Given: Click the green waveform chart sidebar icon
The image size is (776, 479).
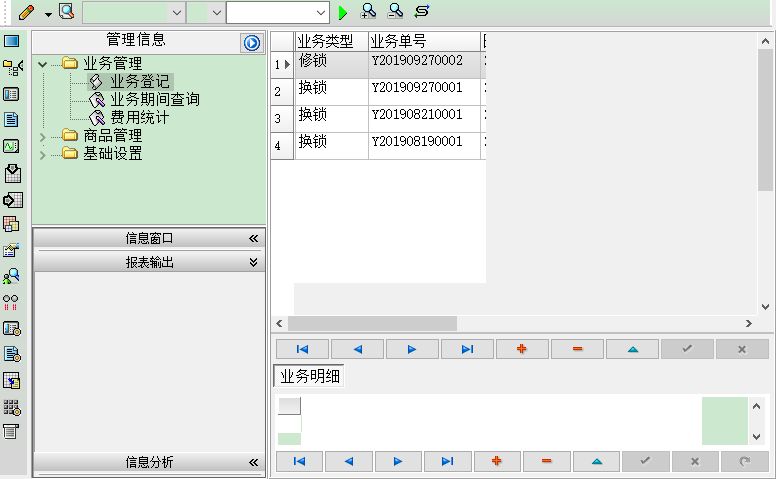Looking at the screenshot, I should pyautogui.click(x=11, y=146).
